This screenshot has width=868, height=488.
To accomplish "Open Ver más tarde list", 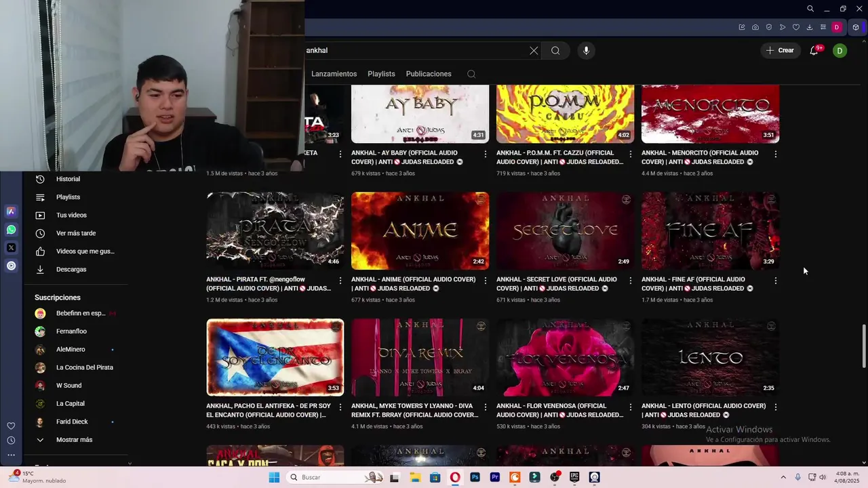I will (76, 233).
